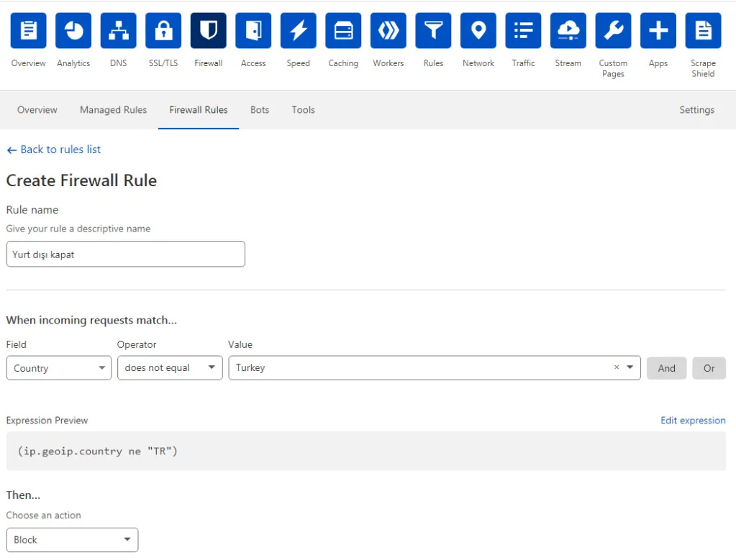Click the back arrow next to rules list

[12, 150]
